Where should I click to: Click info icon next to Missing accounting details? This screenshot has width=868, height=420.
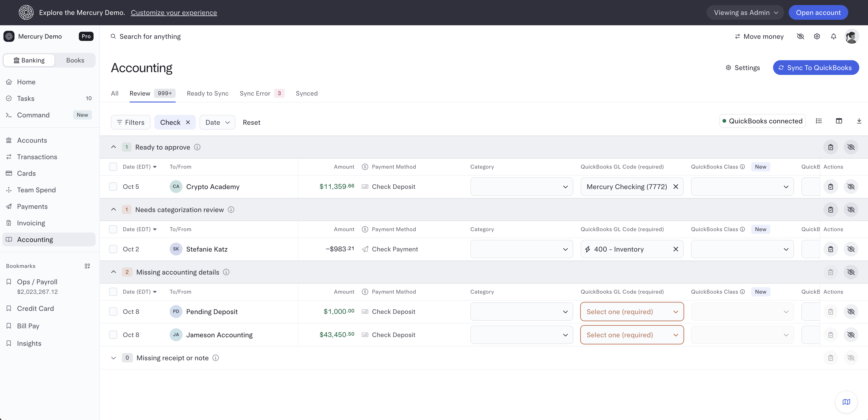point(226,272)
